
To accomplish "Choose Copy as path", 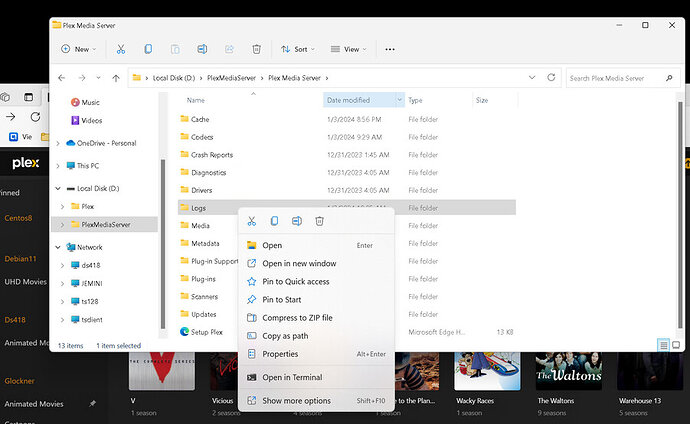I will pos(316,336).
